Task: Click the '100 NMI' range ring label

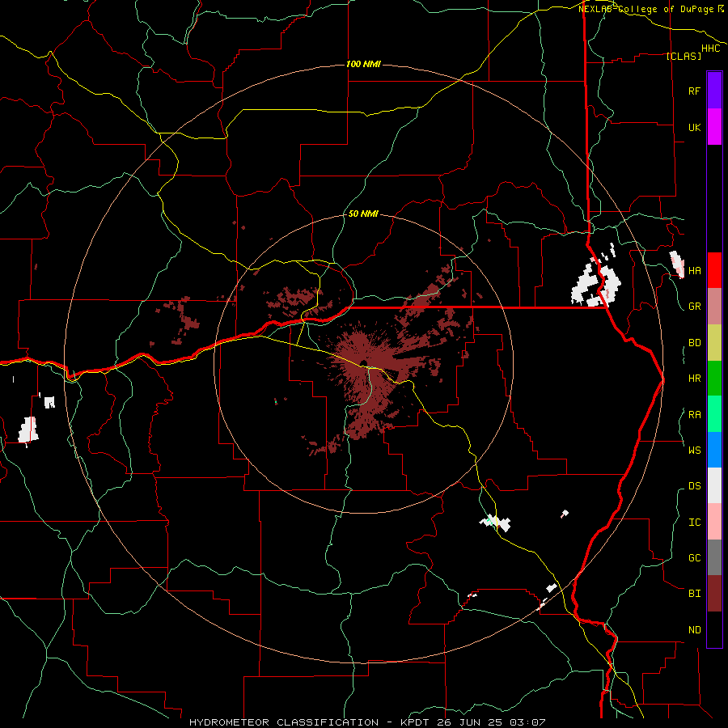Action: pyautogui.click(x=363, y=64)
